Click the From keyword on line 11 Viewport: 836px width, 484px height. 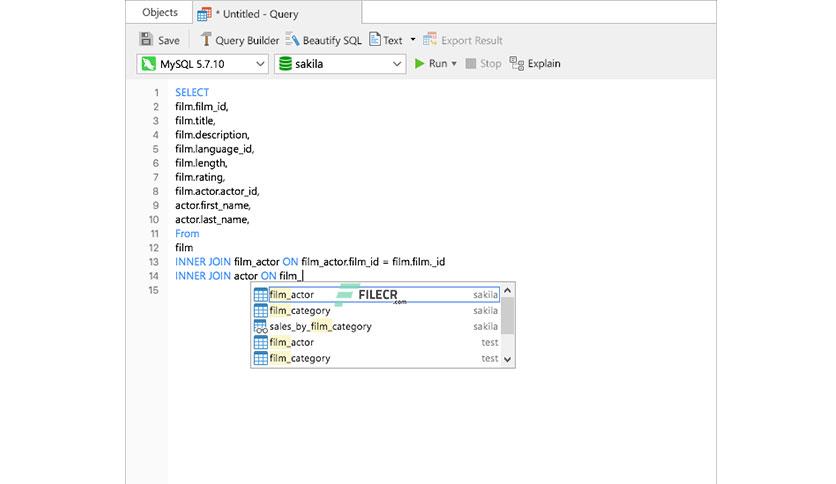click(x=187, y=233)
